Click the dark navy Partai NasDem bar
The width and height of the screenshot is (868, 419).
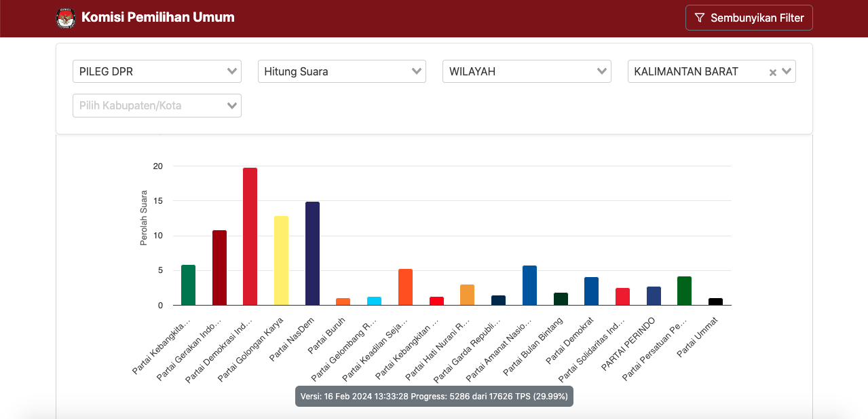[312, 253]
